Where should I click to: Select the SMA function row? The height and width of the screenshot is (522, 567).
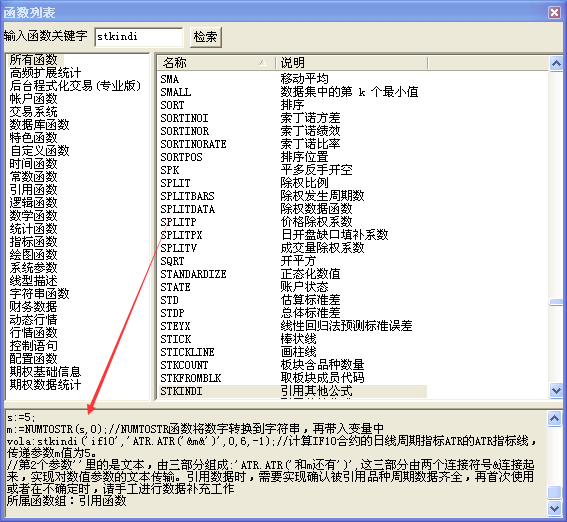[x=293, y=79]
